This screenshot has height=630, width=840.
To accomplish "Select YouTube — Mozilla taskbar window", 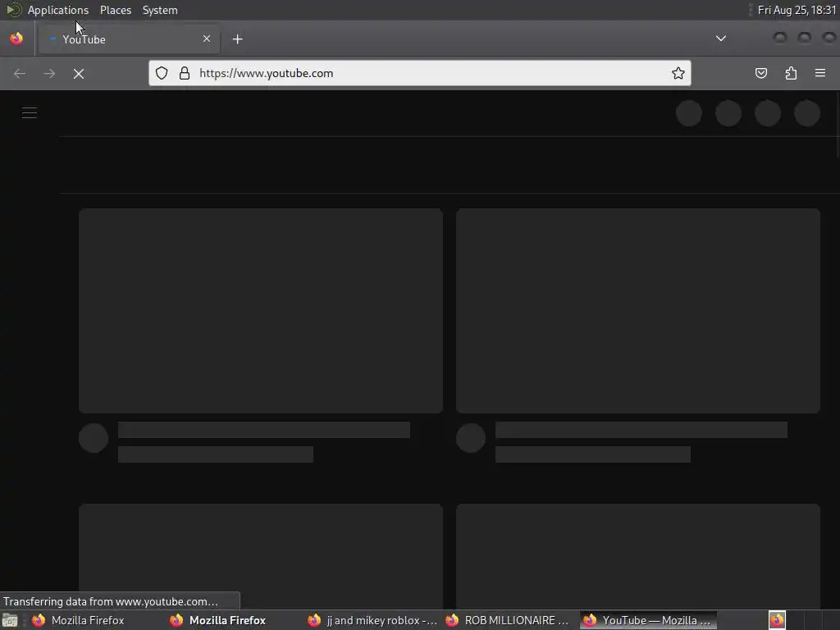I will (649, 620).
